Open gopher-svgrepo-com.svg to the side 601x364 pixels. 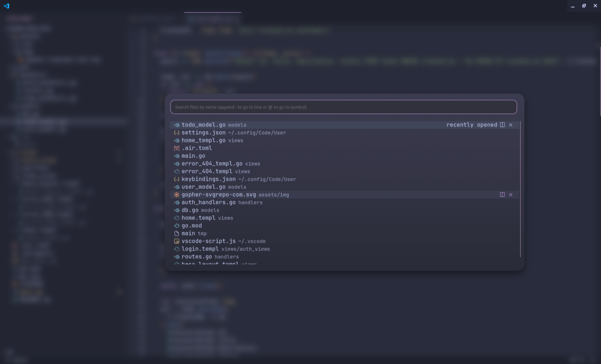click(502, 195)
